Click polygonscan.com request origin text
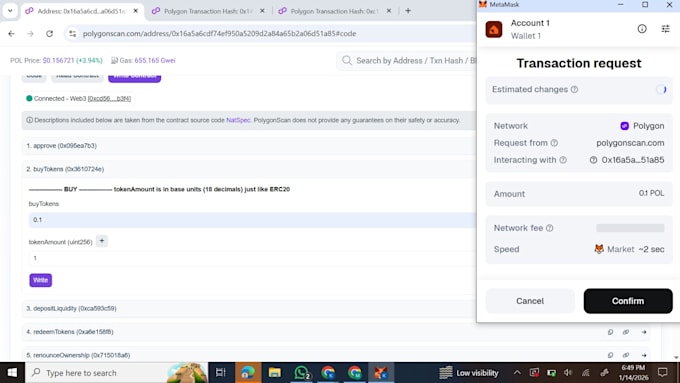This screenshot has height=383, width=680. coord(630,143)
